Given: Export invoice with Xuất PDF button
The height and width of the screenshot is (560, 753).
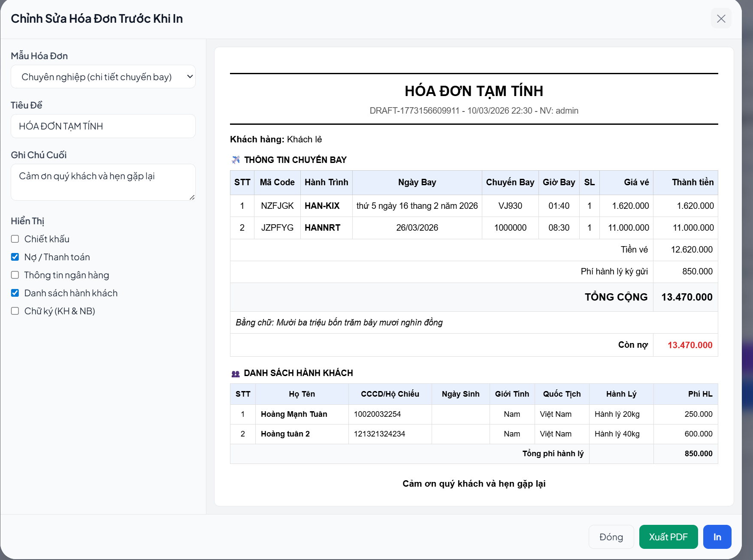Looking at the screenshot, I should click(668, 537).
